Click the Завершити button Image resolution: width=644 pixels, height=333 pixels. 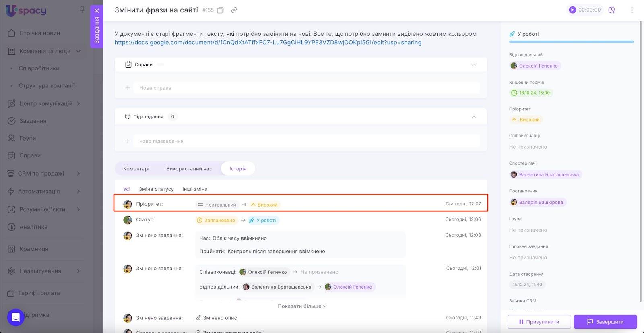coord(605,322)
